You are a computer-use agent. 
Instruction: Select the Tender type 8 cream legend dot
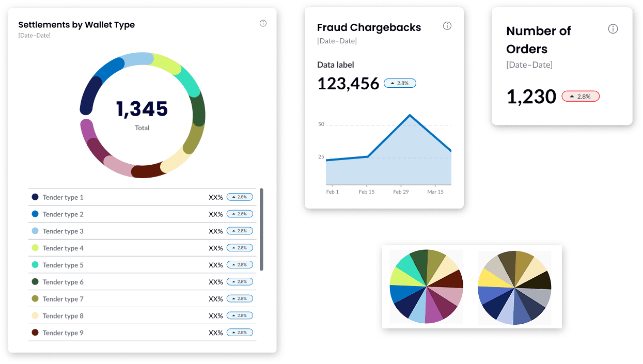pos(35,315)
